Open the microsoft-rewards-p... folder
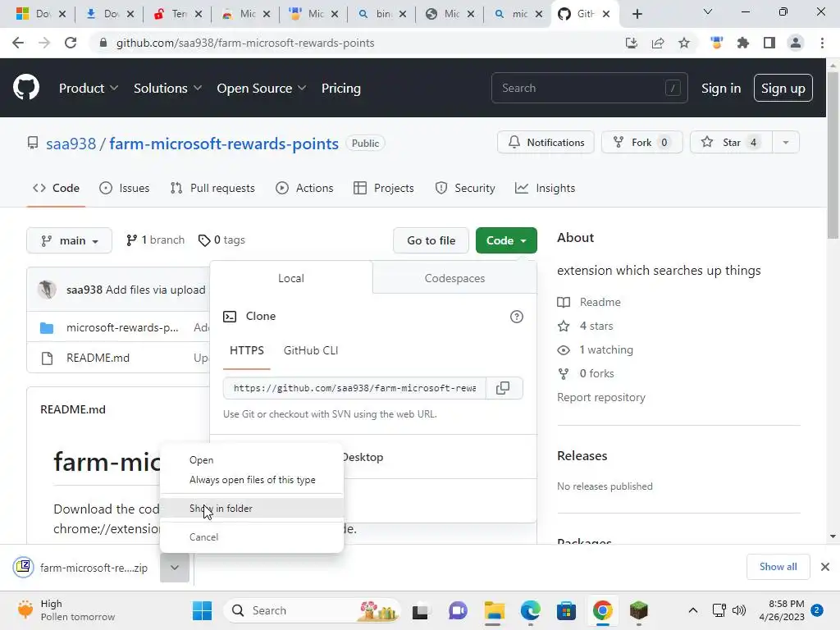 122,327
